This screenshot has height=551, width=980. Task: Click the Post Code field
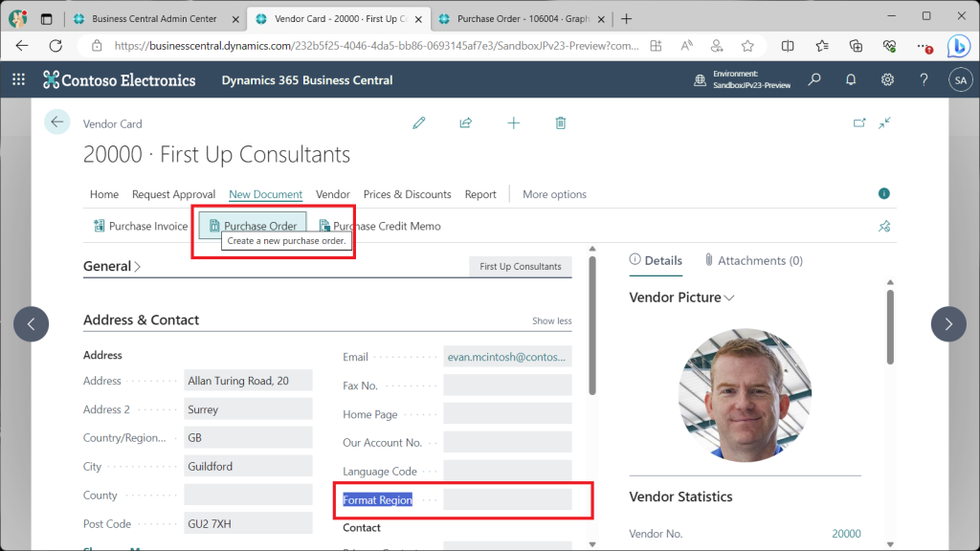[248, 523]
